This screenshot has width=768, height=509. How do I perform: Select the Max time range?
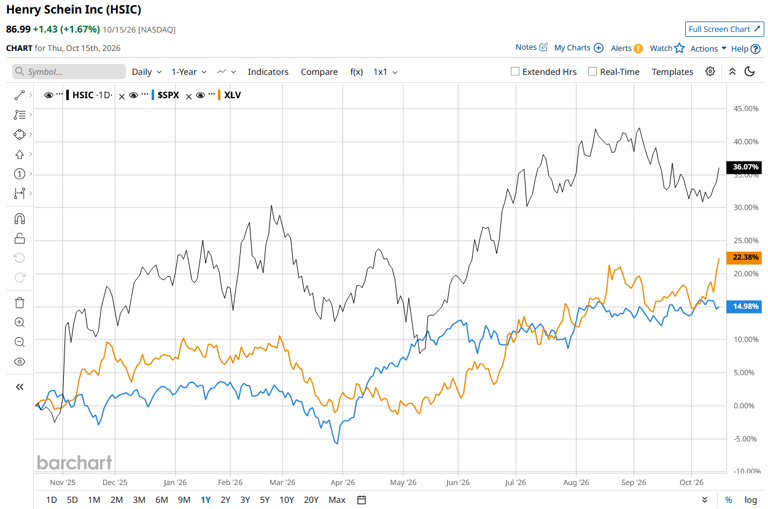[x=337, y=500]
